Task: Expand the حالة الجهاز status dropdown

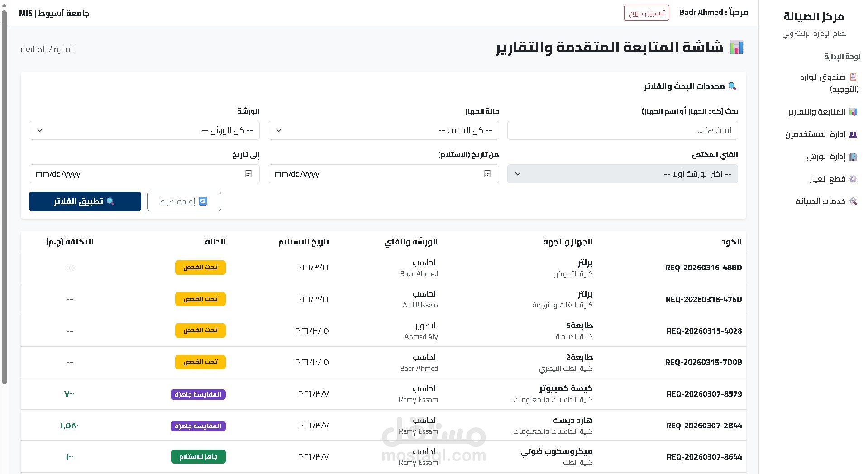Action: click(383, 130)
